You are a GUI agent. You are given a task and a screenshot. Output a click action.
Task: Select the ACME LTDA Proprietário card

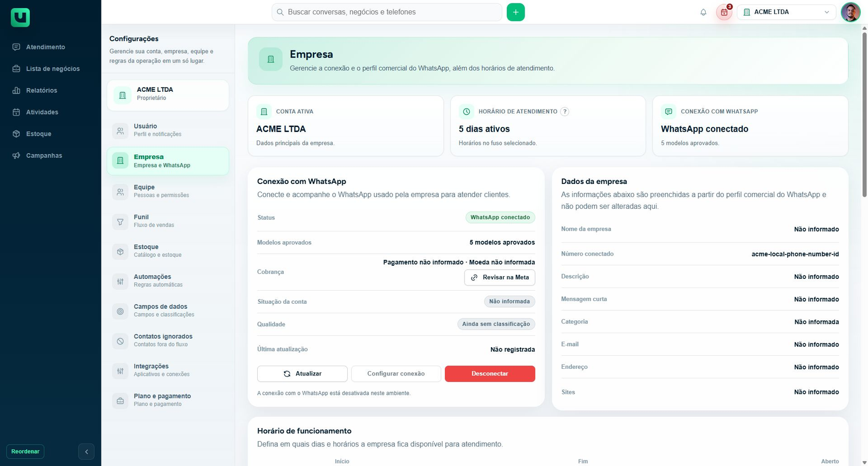(168, 95)
